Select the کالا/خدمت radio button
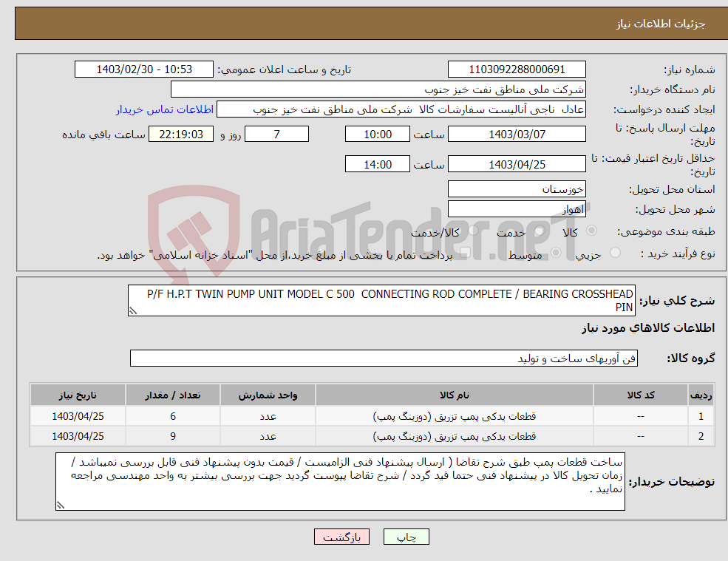This screenshot has width=728, height=561. [x=473, y=231]
